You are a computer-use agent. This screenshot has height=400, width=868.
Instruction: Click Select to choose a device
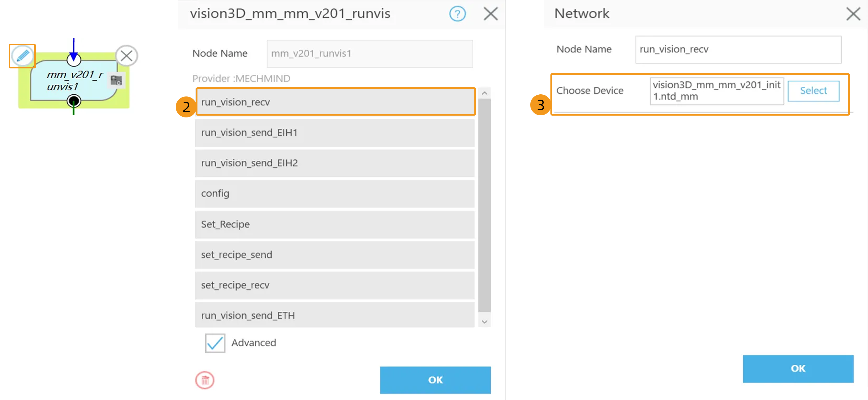click(x=813, y=91)
